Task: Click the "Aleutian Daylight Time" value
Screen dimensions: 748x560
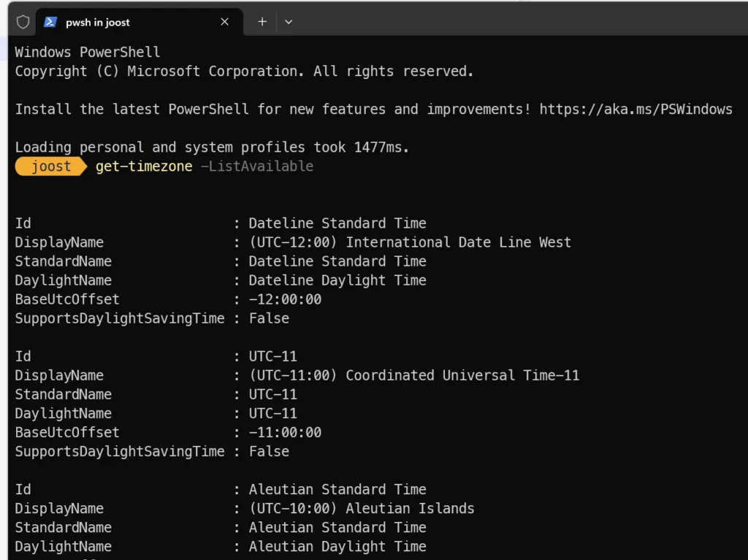Action: (337, 546)
